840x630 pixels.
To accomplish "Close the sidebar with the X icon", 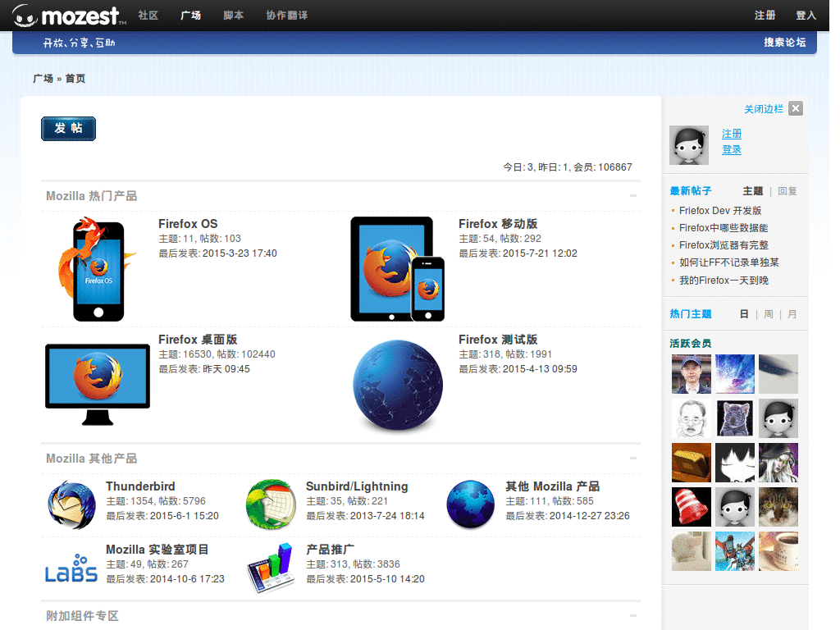I will click(796, 109).
